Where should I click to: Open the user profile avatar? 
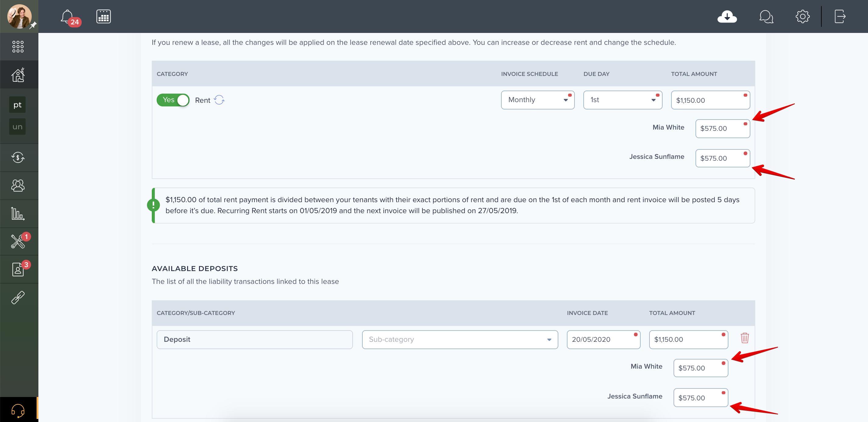[19, 16]
